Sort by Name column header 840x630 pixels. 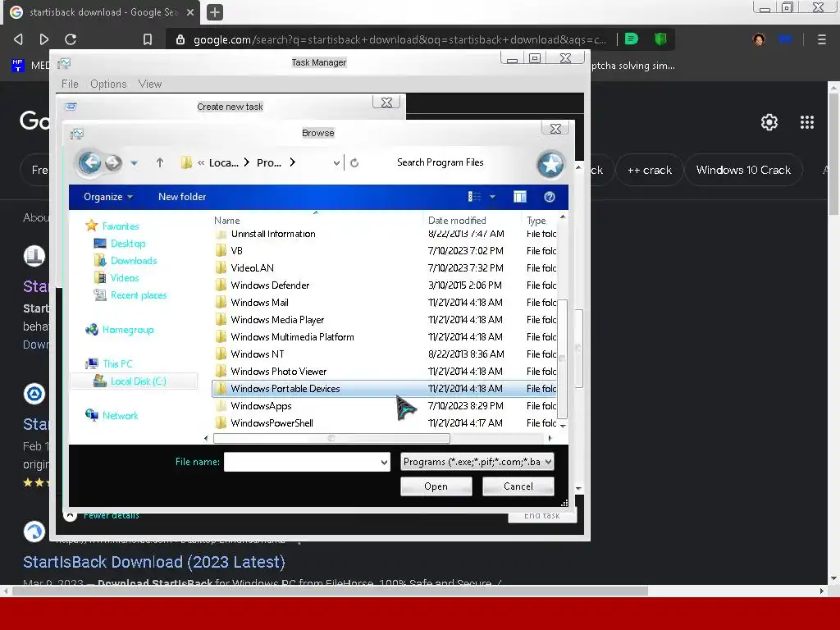tap(317, 220)
